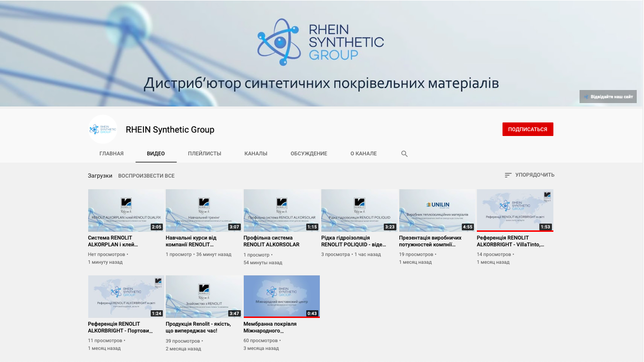Open the Відвідайте наш сайт banner link
The width and height of the screenshot is (644, 362).
pos(608,97)
